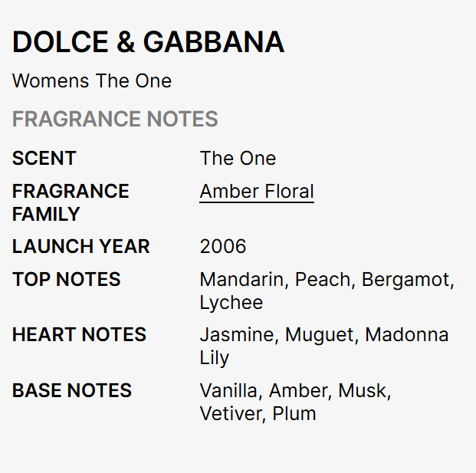Select Vanilla in the base notes
The width and height of the screenshot is (476, 473).
tap(229, 391)
